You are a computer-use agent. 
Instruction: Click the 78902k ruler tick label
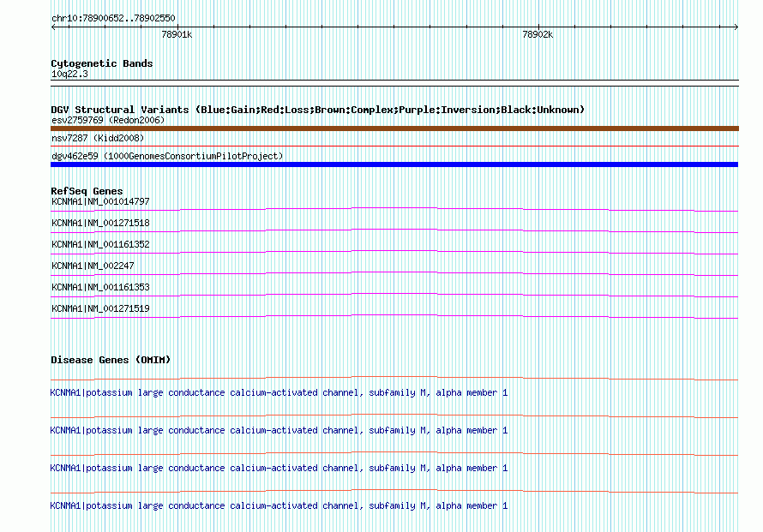(x=538, y=34)
